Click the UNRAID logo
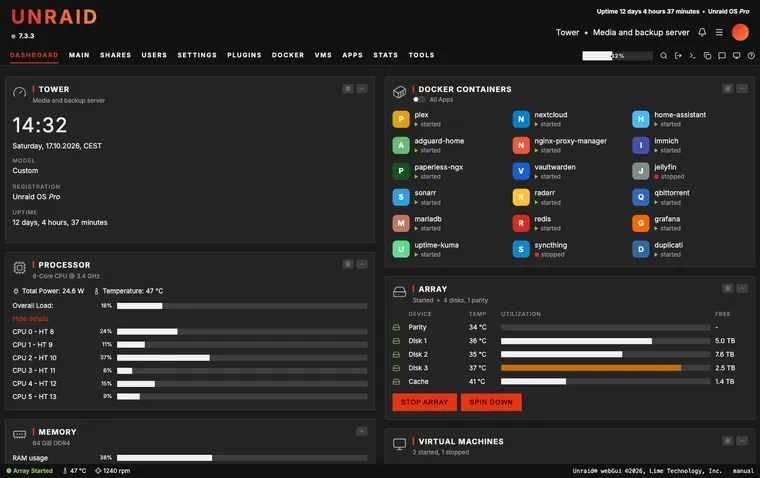Image resolution: width=760 pixels, height=478 pixels. [54, 17]
